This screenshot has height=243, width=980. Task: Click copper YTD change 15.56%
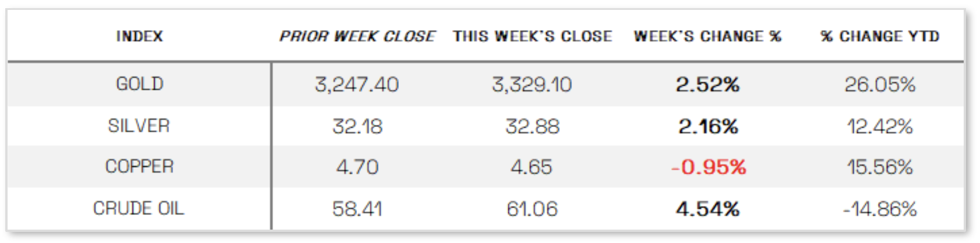880,168
